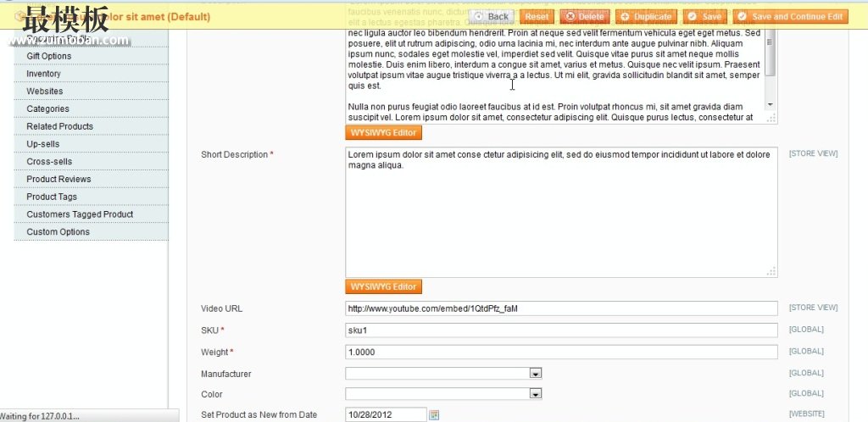Select the Related Products tab

(59, 126)
